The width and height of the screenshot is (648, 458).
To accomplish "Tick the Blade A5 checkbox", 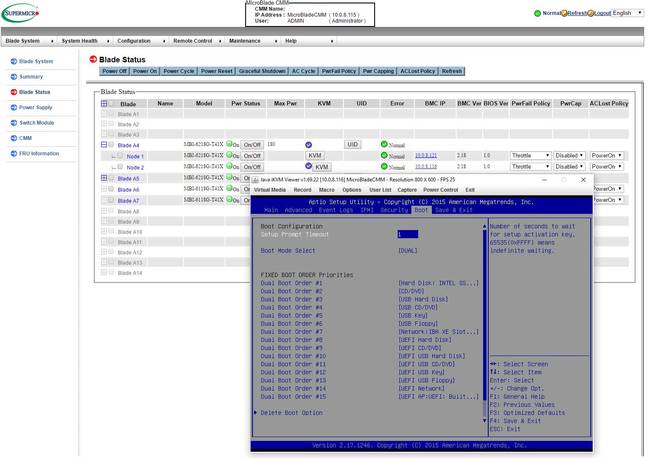I will pyautogui.click(x=112, y=178).
